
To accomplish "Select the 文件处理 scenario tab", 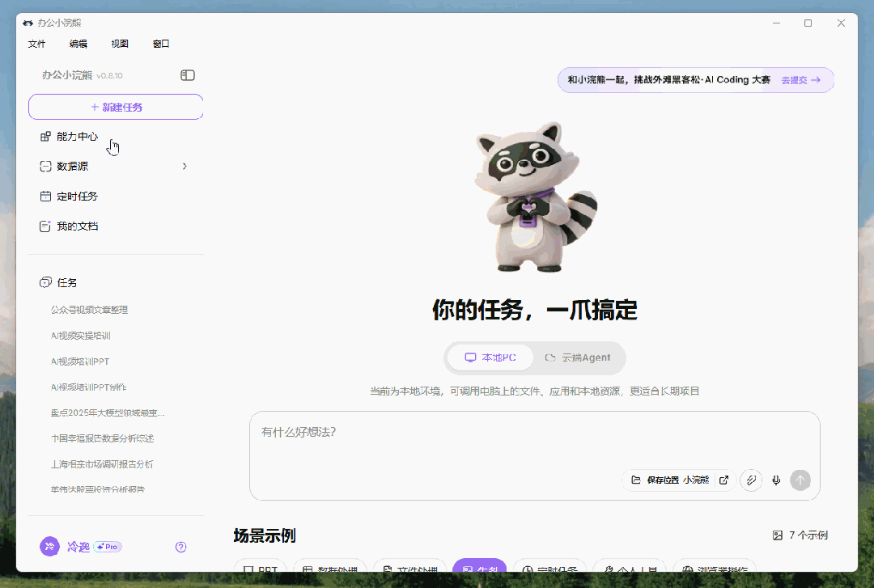I will point(409,565).
